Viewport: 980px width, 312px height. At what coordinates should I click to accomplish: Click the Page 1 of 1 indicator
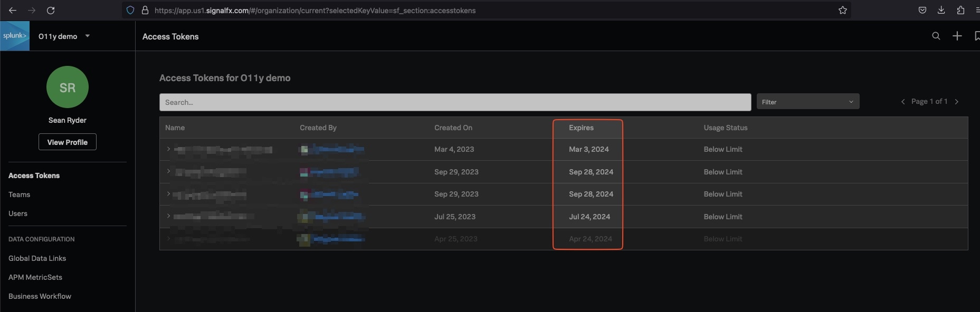coord(929,101)
